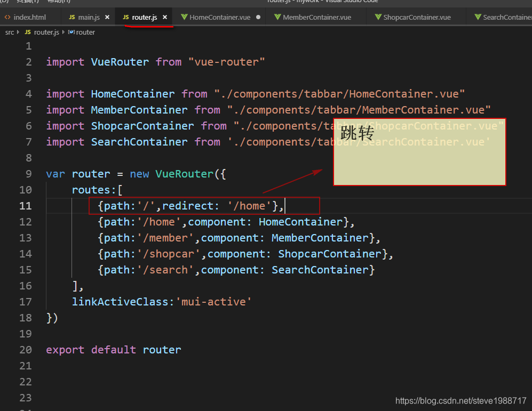Click the Vue icon on HomeContainer.vue tab
The width and height of the screenshot is (532, 411).
pyautogui.click(x=184, y=17)
